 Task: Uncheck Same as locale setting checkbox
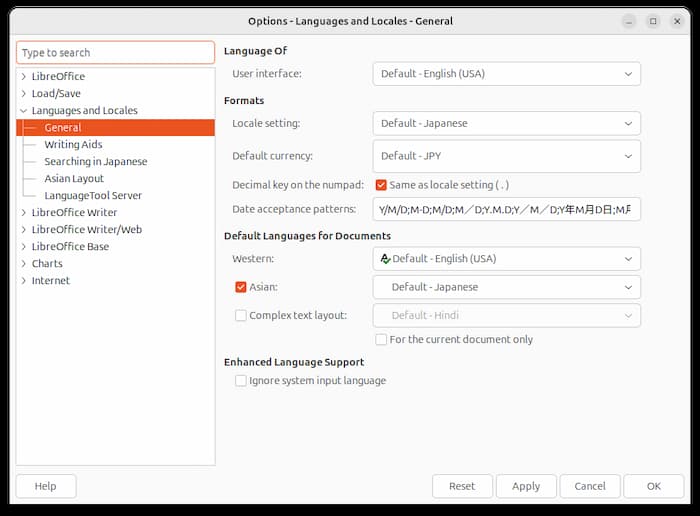pos(381,185)
